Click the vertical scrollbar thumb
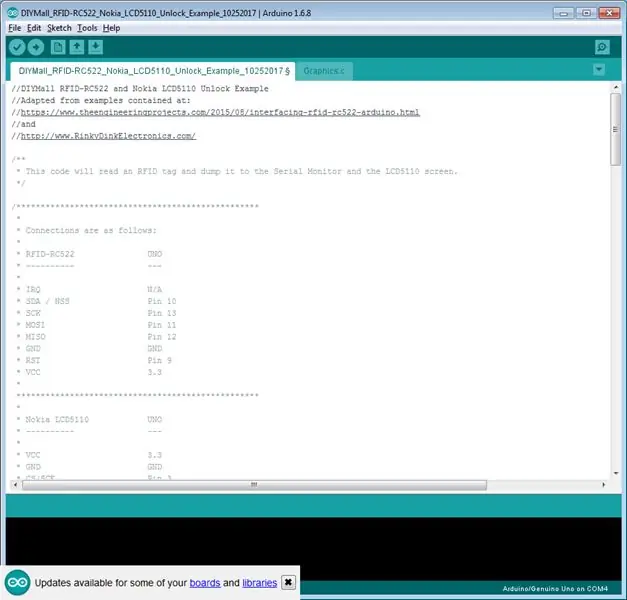The height and width of the screenshot is (600, 627). tap(615, 129)
